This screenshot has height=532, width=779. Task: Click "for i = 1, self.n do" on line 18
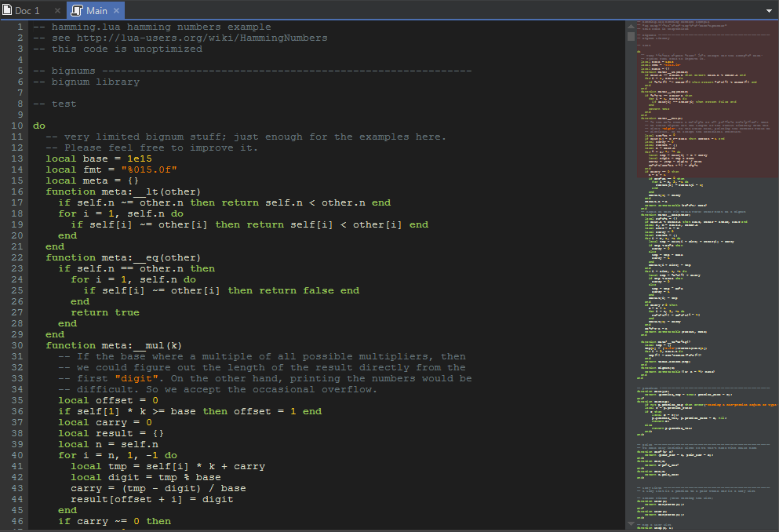(121, 213)
